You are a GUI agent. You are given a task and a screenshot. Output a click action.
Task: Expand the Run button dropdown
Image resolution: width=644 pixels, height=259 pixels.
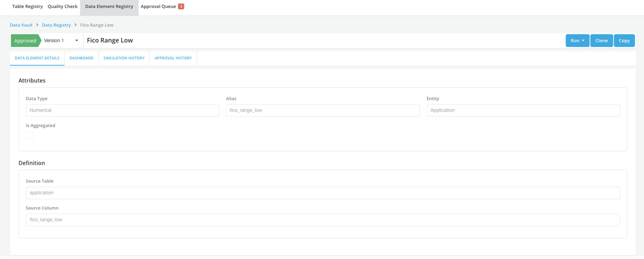pos(577,40)
